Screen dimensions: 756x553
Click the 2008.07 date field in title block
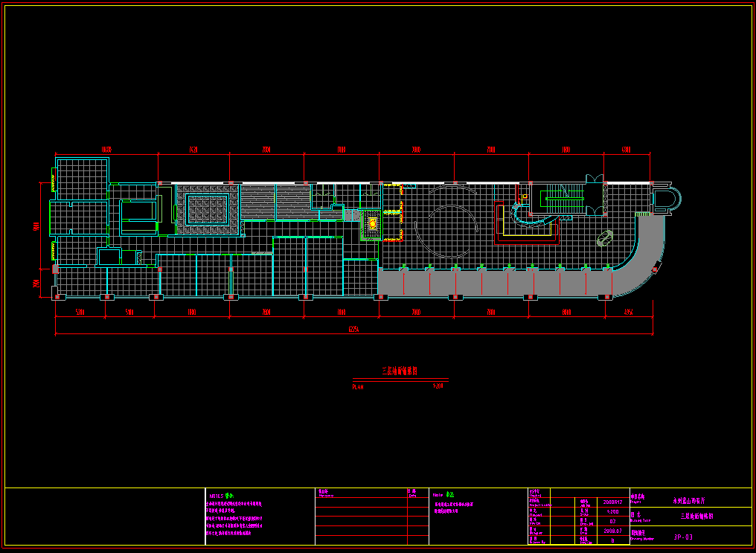coord(614,531)
